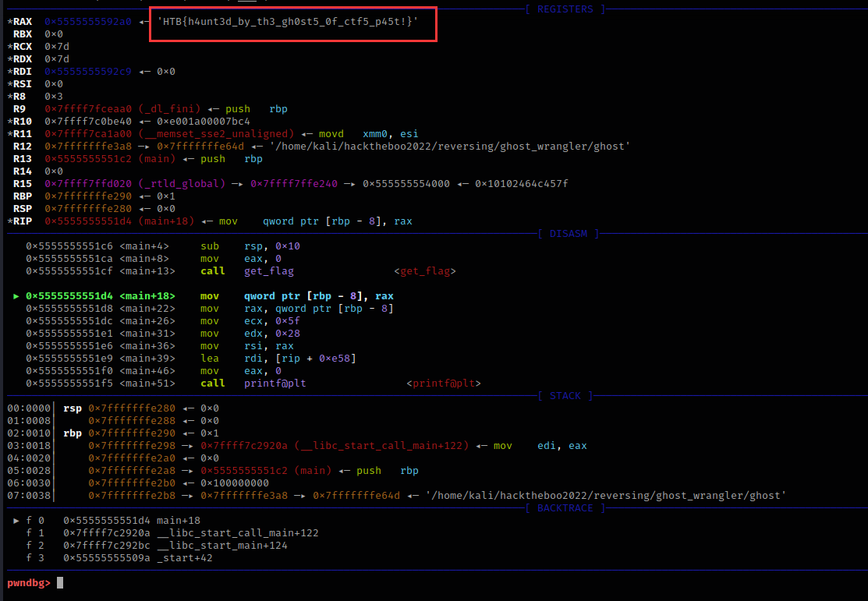Click the REGISTERS section header
The image size is (868, 601).
(x=565, y=9)
